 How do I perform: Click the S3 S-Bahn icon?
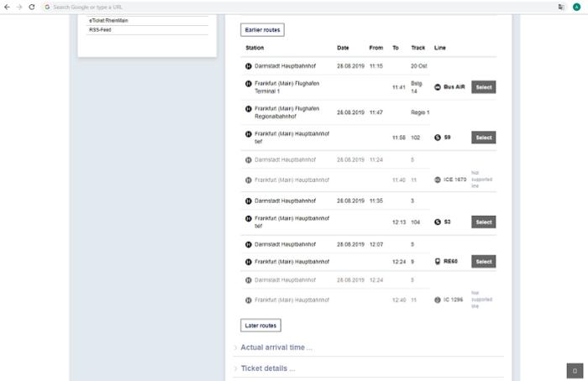(x=438, y=222)
